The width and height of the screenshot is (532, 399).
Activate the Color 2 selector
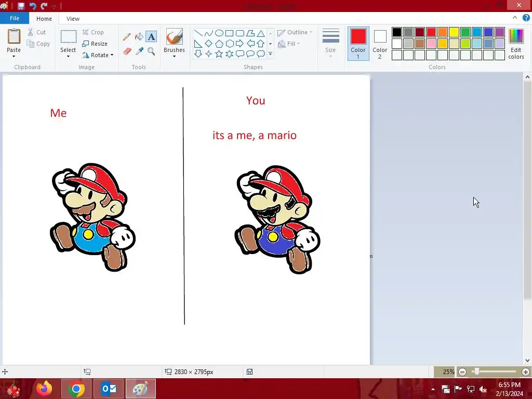[x=380, y=44]
